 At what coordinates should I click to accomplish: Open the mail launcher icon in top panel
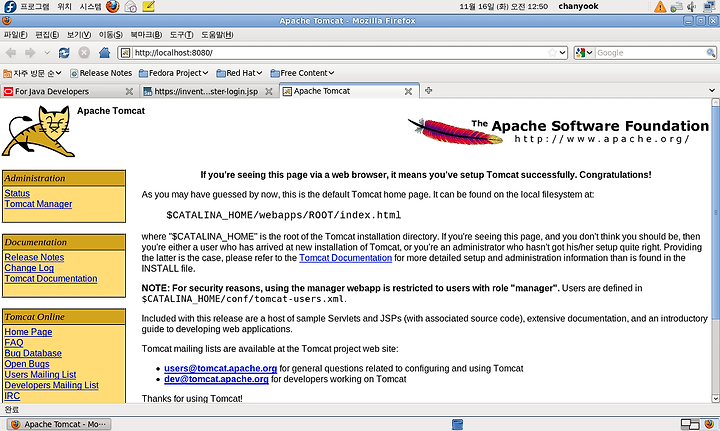[x=130, y=6]
